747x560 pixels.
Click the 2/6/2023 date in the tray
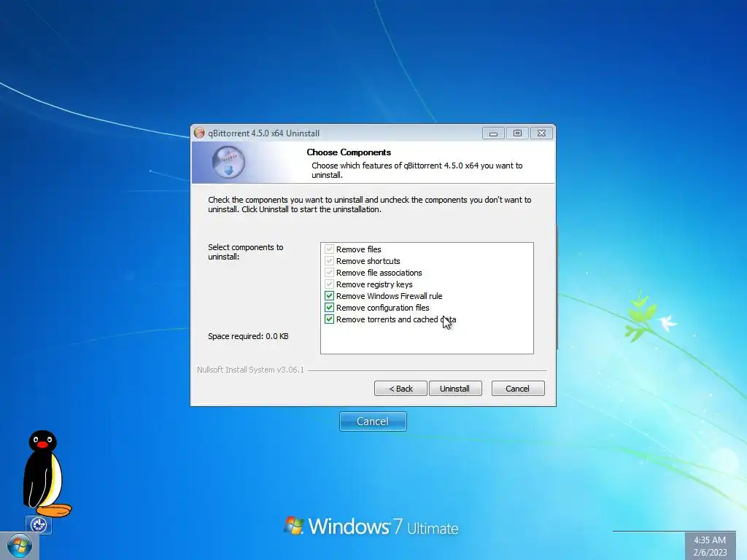(711, 553)
